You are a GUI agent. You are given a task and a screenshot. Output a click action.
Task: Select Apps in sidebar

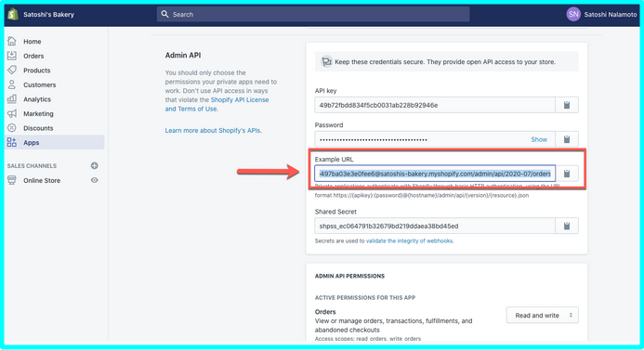coord(32,143)
